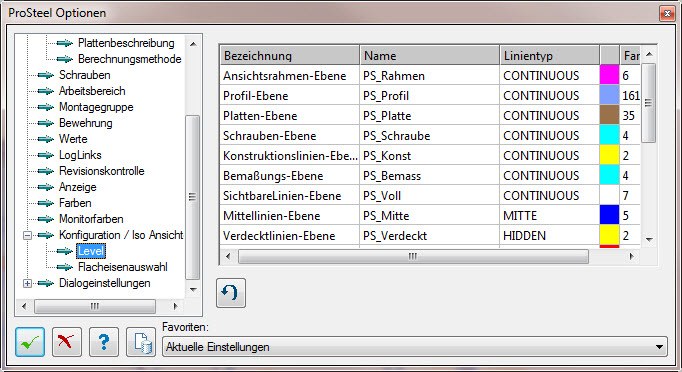The height and width of the screenshot is (372, 682).
Task: Click the arrow icon beside Arbeitsbereich
Action: (46, 91)
